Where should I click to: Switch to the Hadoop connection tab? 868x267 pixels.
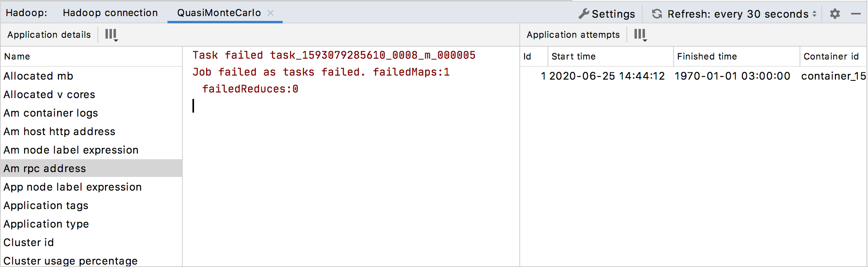110,13
